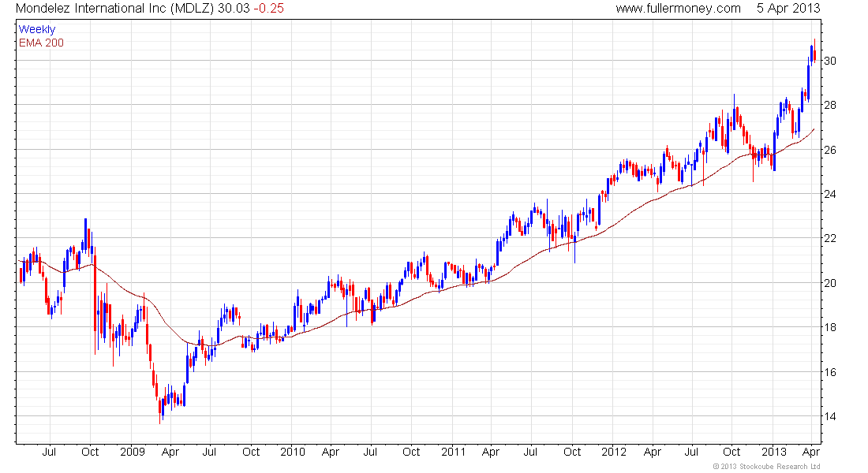Click the price value 30.03
The width and height of the screenshot is (868, 473).
(234, 9)
